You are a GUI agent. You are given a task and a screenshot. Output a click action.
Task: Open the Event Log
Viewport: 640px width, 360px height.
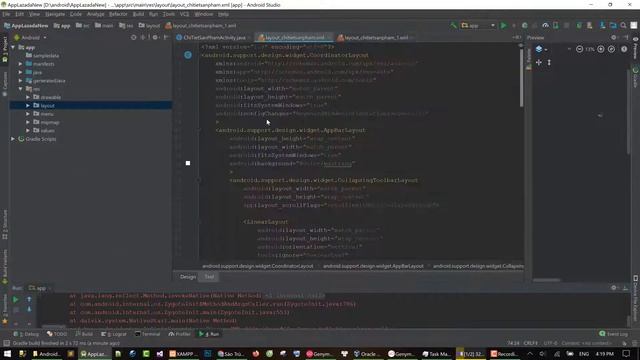[613, 334]
